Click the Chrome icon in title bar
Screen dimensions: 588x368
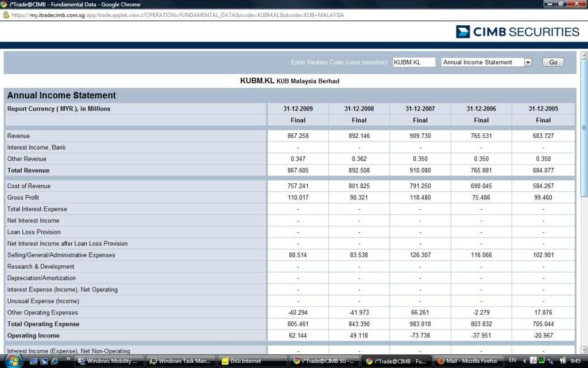pyautogui.click(x=5, y=4)
